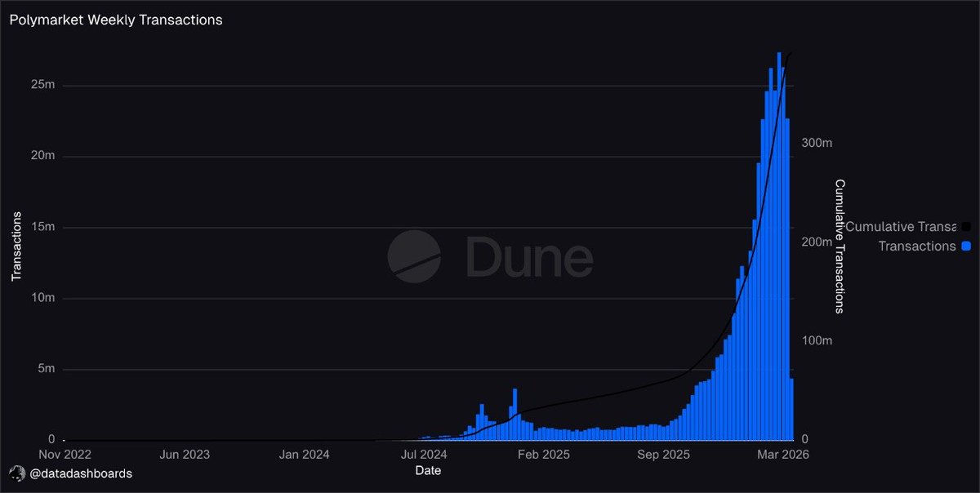Click the blue Transactions legend label
This screenshot has height=493, width=980.
[916, 246]
